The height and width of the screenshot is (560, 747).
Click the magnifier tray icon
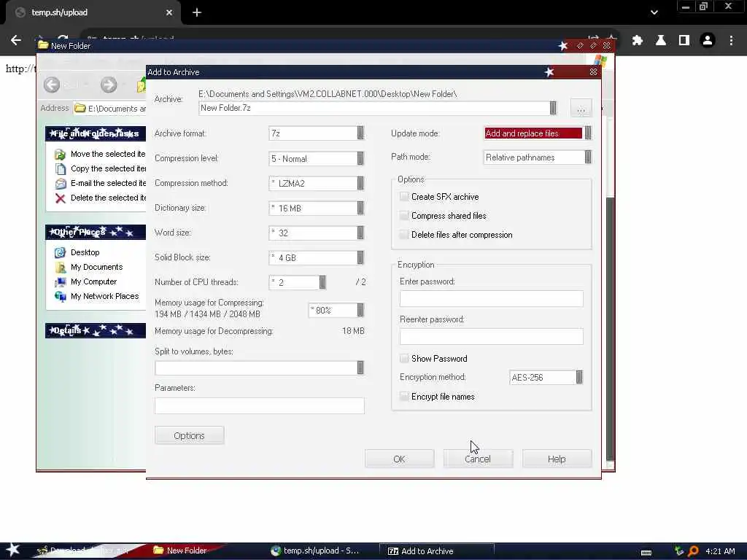point(693,551)
